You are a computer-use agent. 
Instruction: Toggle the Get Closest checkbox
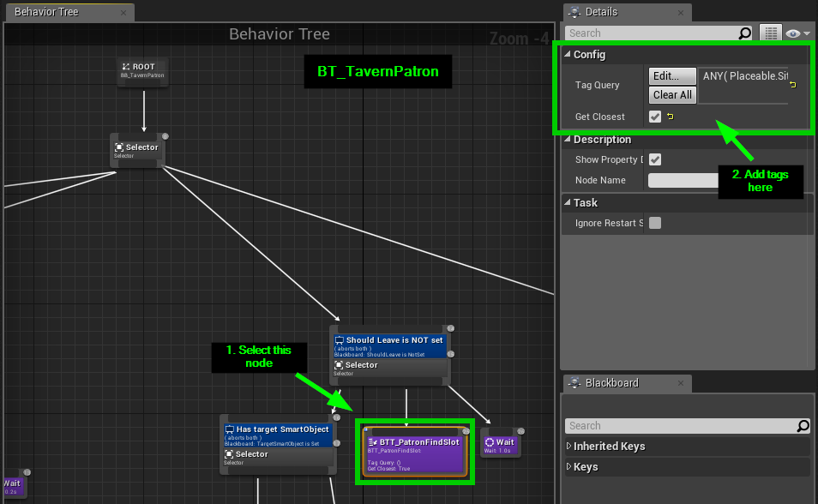(x=655, y=117)
